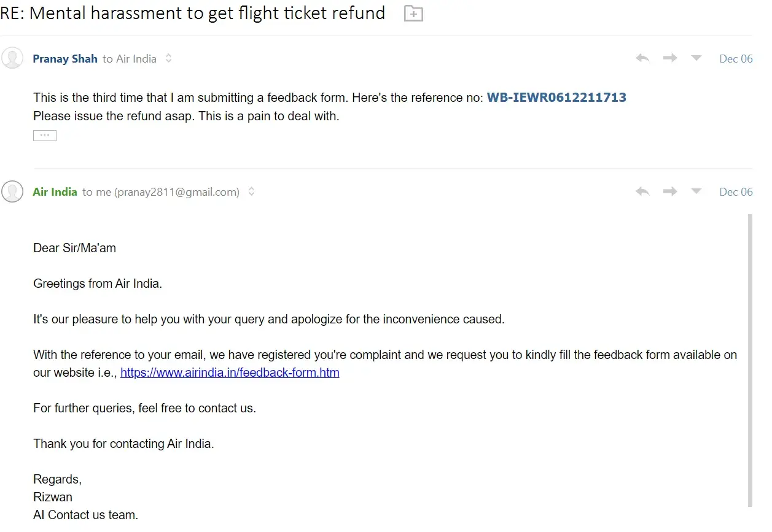Click the green Air India sender name
Screen dimensions: 772x532
click(55, 192)
